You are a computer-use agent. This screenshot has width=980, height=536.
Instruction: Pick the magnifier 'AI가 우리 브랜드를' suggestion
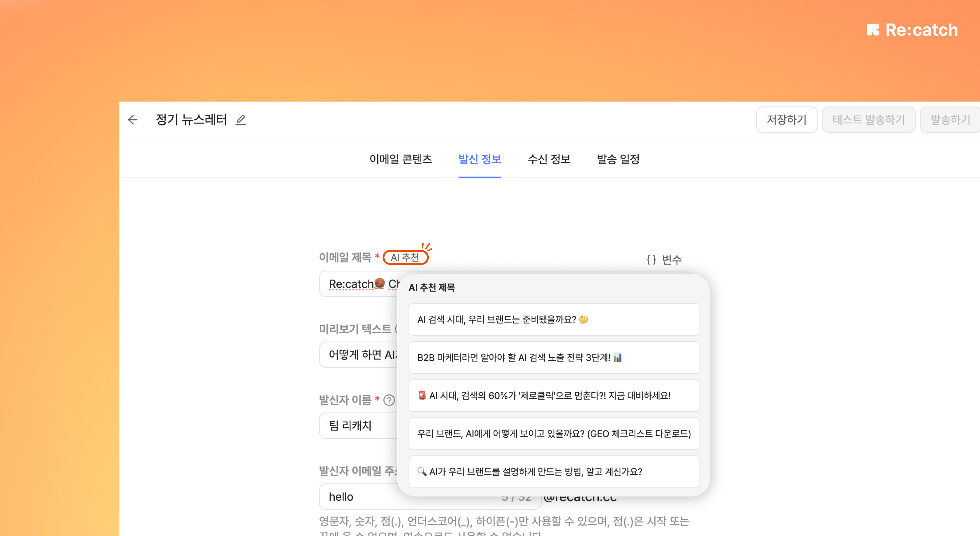click(x=554, y=472)
